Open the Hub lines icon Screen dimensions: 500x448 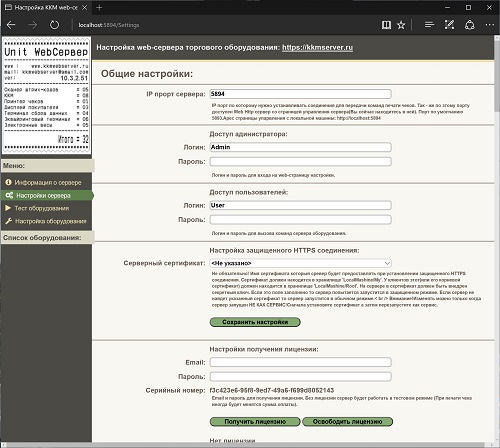tap(429, 25)
